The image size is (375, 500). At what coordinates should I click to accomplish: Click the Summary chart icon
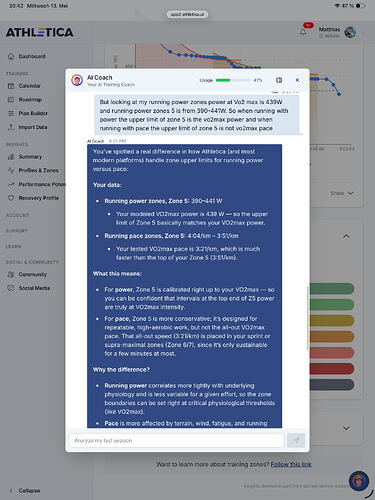click(x=11, y=157)
